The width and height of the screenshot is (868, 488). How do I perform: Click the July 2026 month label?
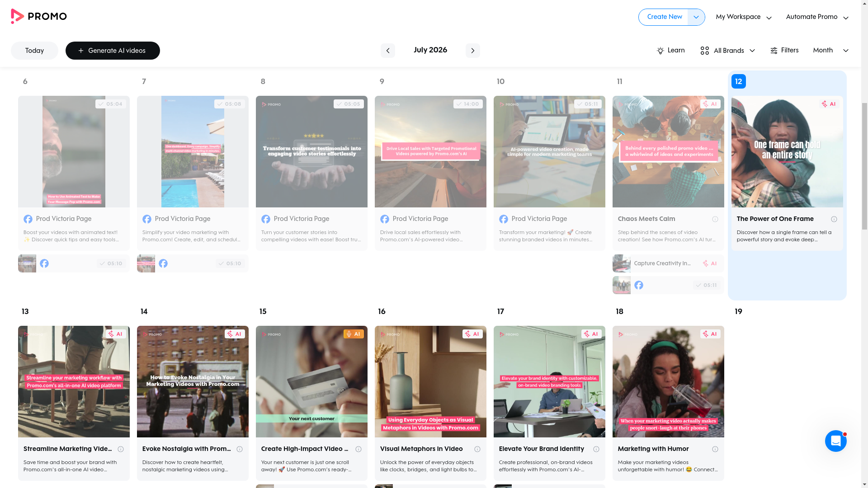(430, 50)
